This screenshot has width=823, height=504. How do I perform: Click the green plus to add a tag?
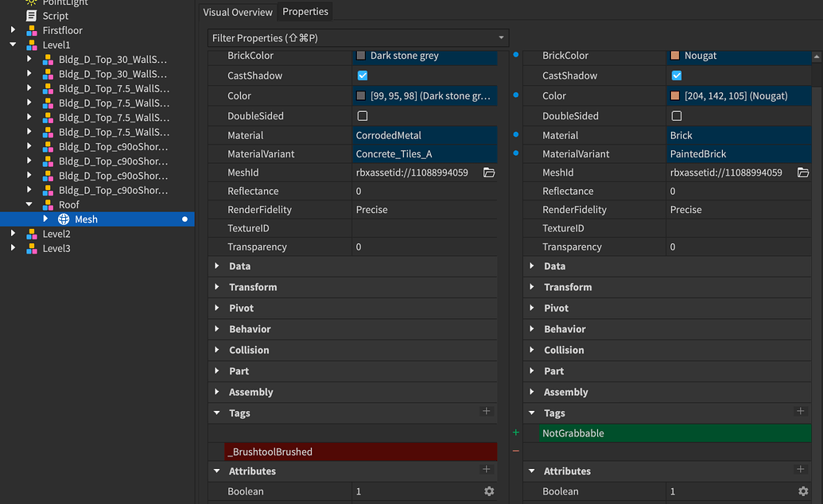click(516, 432)
